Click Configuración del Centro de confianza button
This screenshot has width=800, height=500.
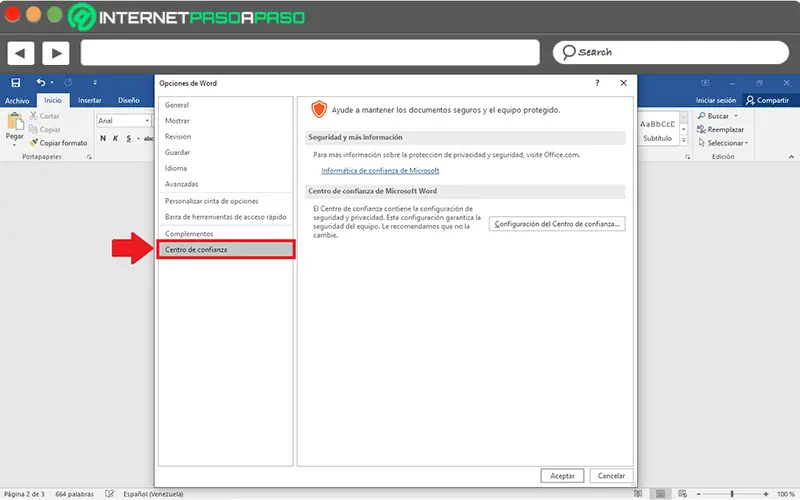click(x=557, y=224)
